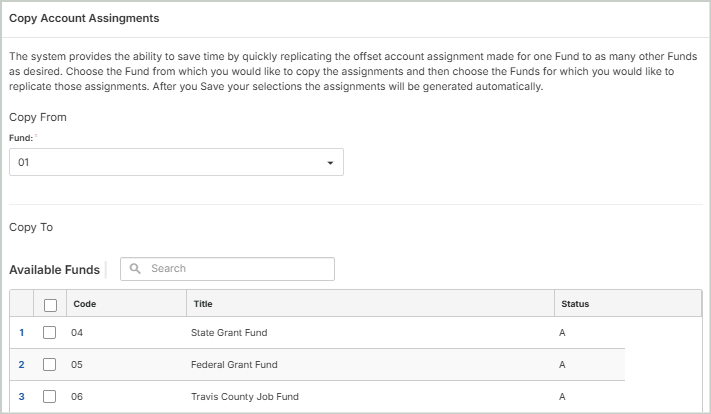Image resolution: width=711 pixels, height=414 pixels.
Task: Open row number 3 link
Action: point(22,396)
